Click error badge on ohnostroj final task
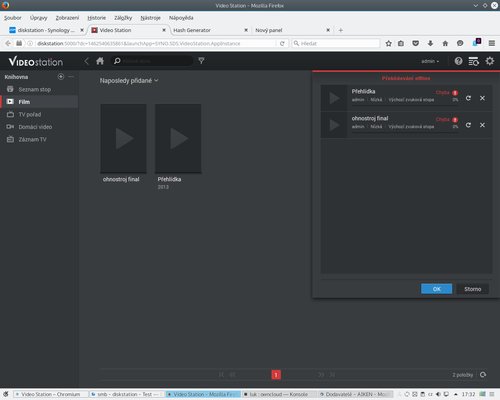This screenshot has width=500, height=400. click(455, 120)
